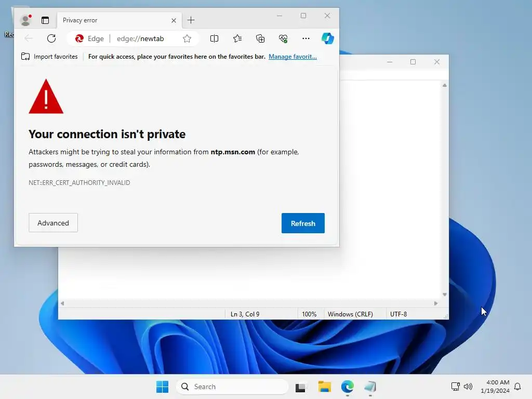The width and height of the screenshot is (532, 399).
Task: Maximize the Notepad window
Action: [413, 62]
